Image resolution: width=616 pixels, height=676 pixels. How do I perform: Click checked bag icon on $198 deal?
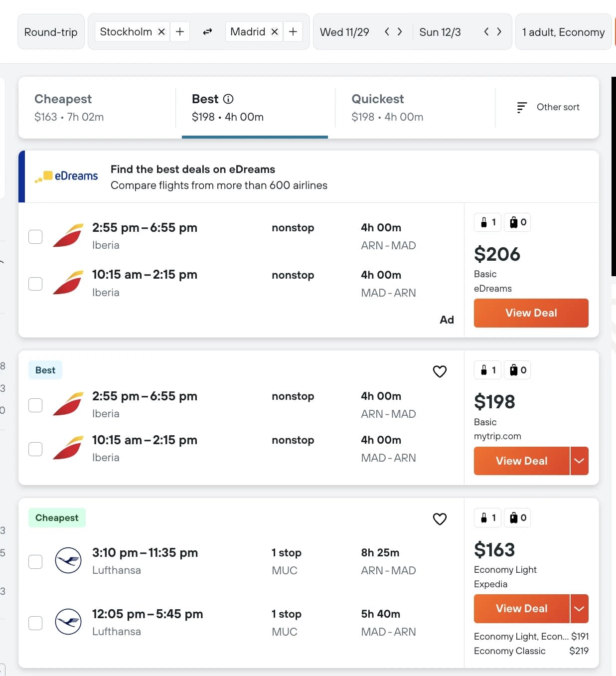[517, 370]
